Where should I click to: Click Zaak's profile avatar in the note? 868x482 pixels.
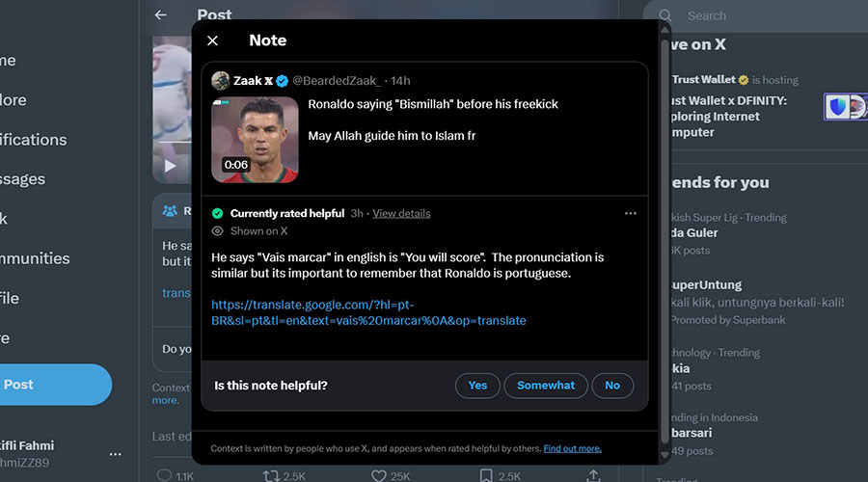(221, 80)
